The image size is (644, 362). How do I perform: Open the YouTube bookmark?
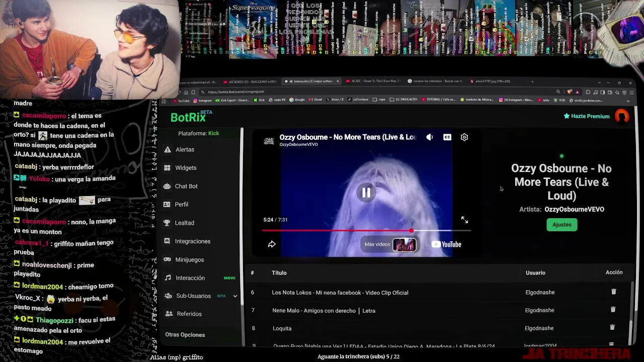pyautogui.click(x=181, y=101)
